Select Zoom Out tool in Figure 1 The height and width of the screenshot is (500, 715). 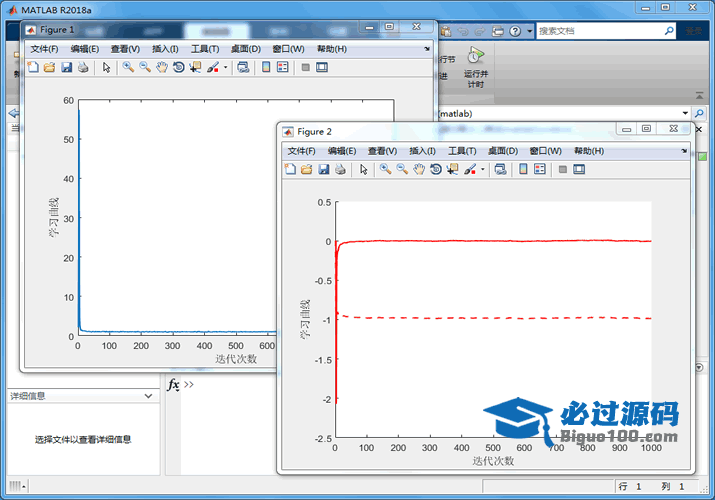coord(145,67)
